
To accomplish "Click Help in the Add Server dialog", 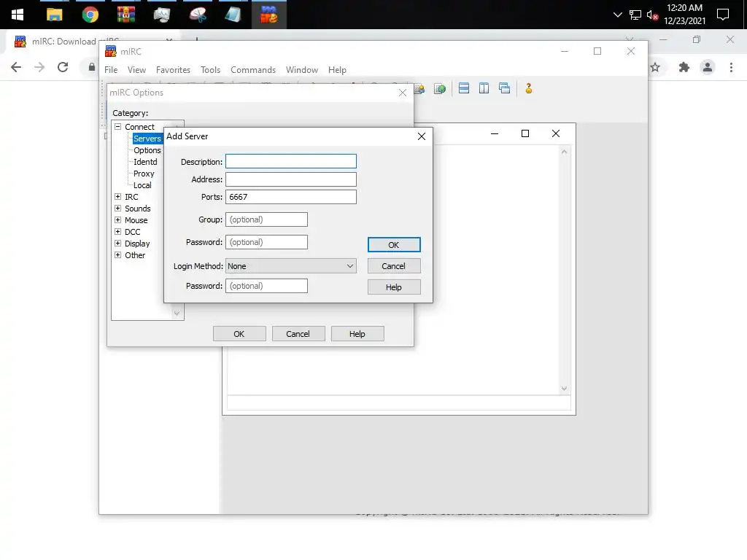I will point(394,287).
